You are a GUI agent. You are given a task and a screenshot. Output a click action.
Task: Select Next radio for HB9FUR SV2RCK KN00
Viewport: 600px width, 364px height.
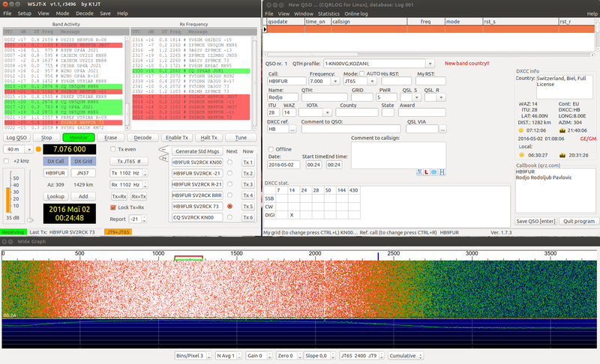coord(229,163)
